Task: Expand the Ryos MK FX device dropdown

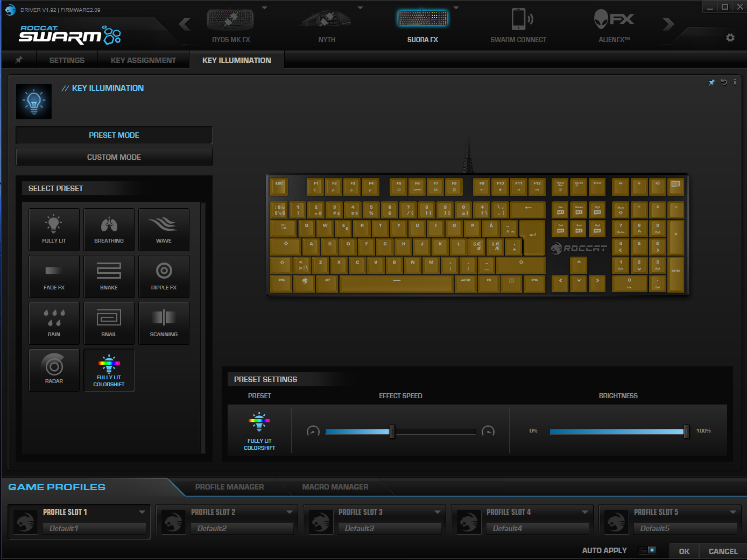Action: tap(264, 8)
